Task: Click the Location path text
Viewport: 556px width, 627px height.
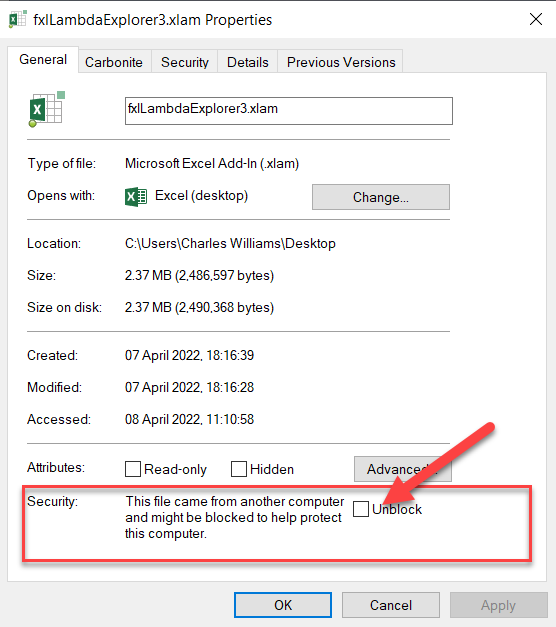Action: click(230, 244)
